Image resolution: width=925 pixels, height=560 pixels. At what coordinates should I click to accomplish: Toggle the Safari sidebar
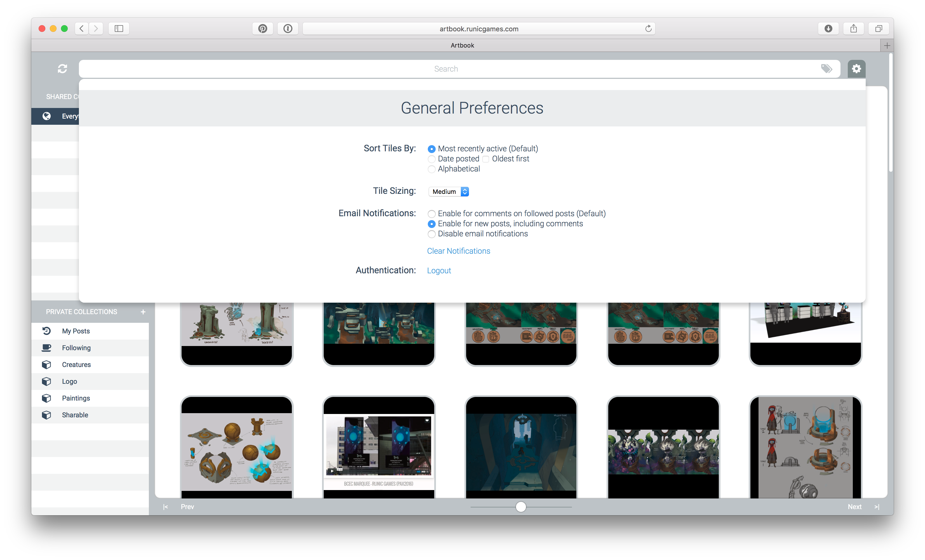coord(119,29)
